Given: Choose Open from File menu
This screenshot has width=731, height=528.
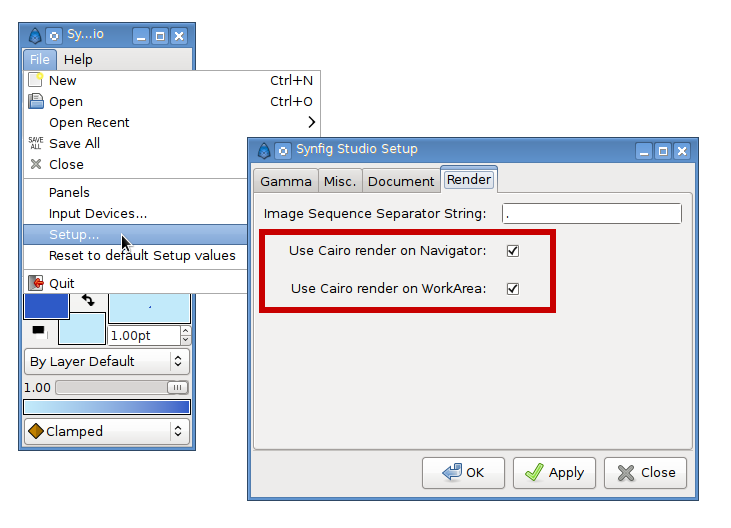Looking at the screenshot, I should 172,102.
